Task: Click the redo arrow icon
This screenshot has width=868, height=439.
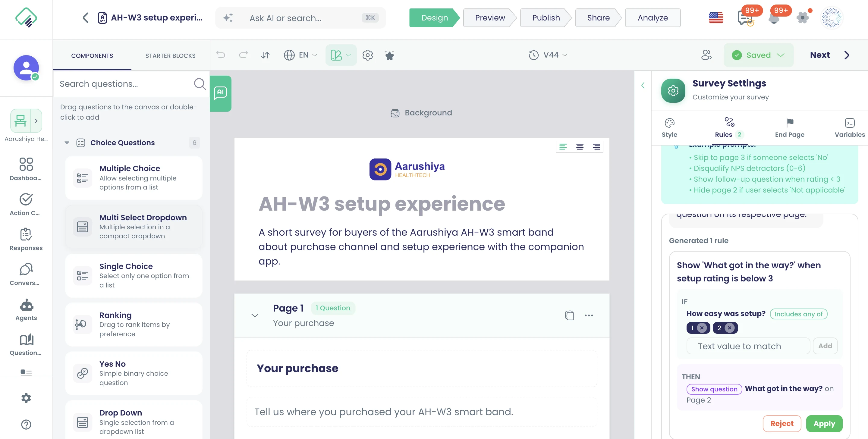Action: [243, 55]
